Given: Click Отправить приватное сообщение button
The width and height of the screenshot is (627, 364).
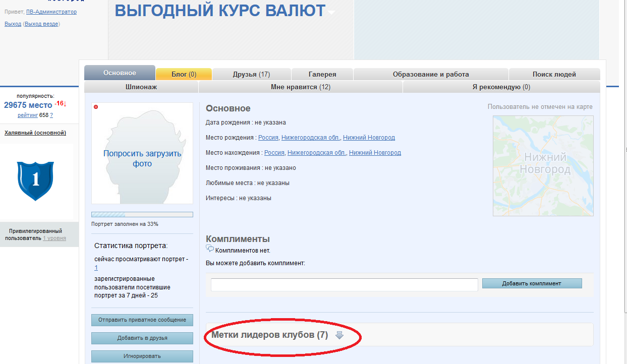Looking at the screenshot, I should point(142,320).
